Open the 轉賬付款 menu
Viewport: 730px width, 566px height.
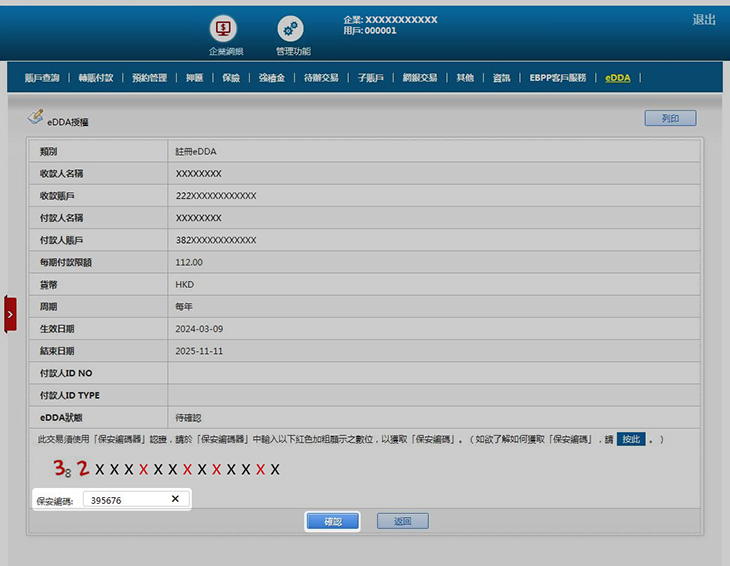[x=95, y=77]
